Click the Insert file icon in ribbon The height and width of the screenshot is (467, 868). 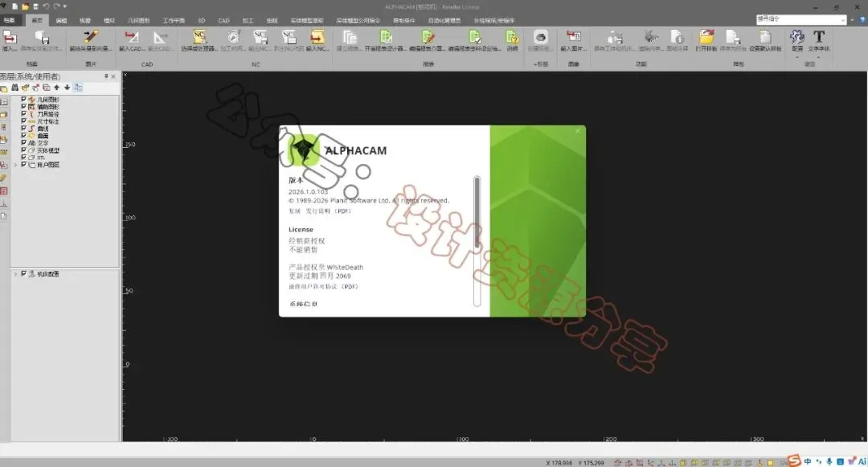[x=10, y=38]
